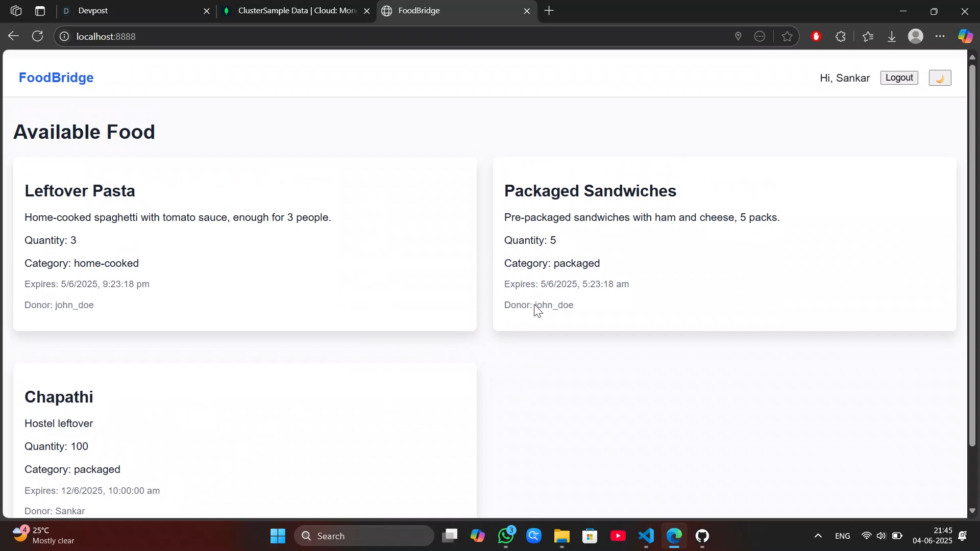This screenshot has width=980, height=551.
Task: Open the Copilot sidebar icon
Action: [x=965, y=36]
